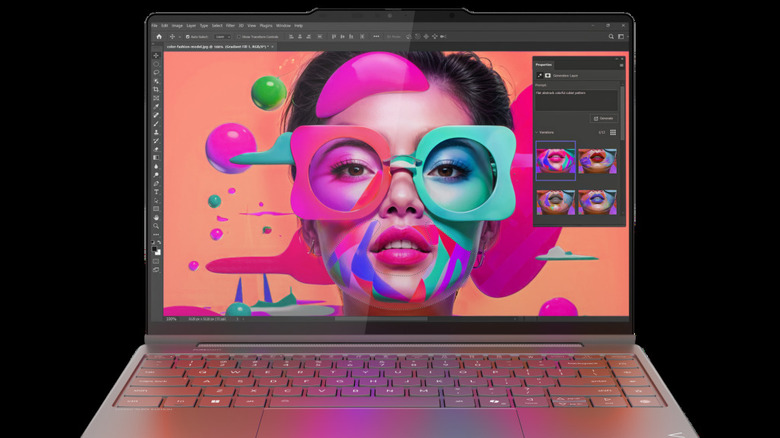Select the blue lips variation thumbnail
Viewport: 780px width, 438px height.
click(597, 202)
